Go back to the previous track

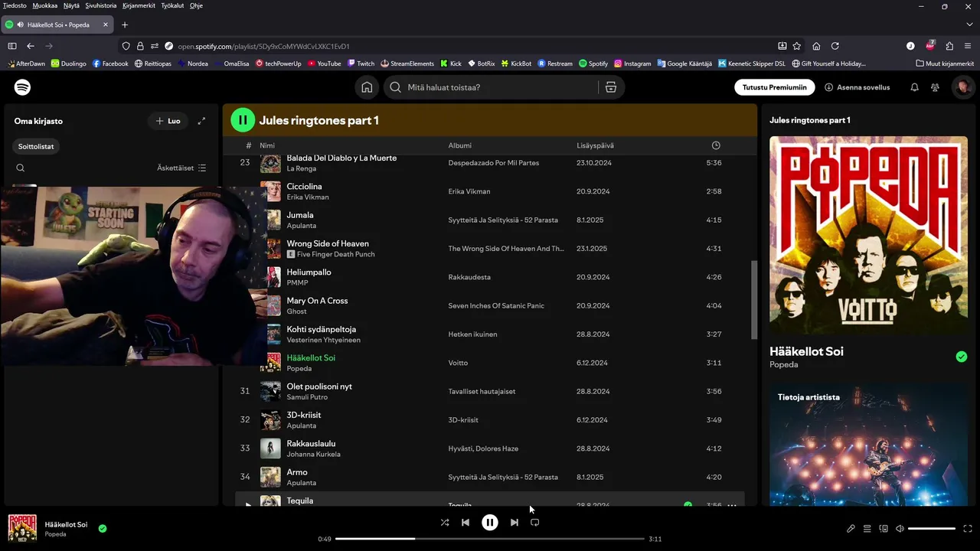point(465,523)
